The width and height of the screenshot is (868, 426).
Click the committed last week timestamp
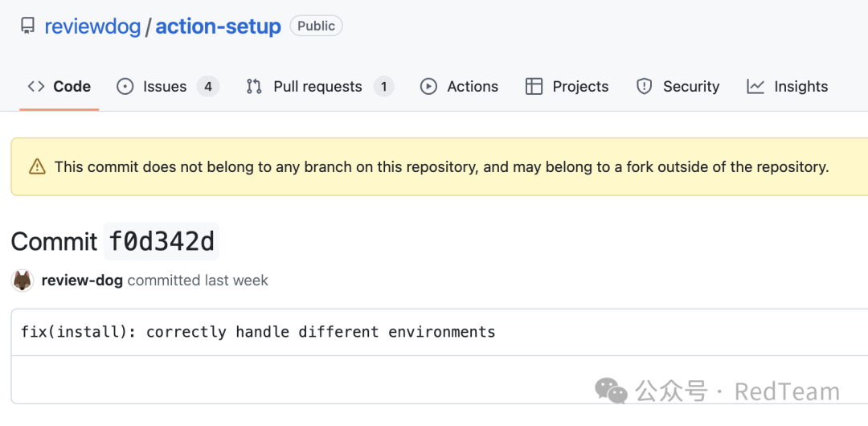pos(198,281)
